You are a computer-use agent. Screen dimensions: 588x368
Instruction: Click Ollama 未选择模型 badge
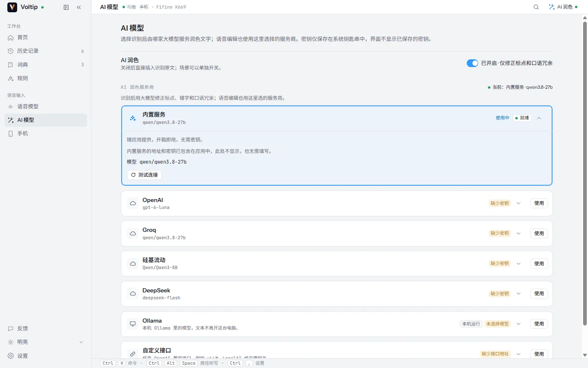tap(497, 324)
